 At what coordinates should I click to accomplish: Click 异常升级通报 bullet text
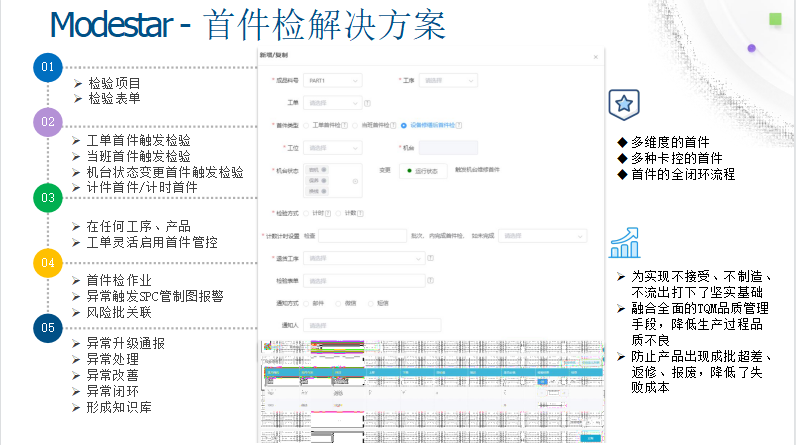pos(125,344)
